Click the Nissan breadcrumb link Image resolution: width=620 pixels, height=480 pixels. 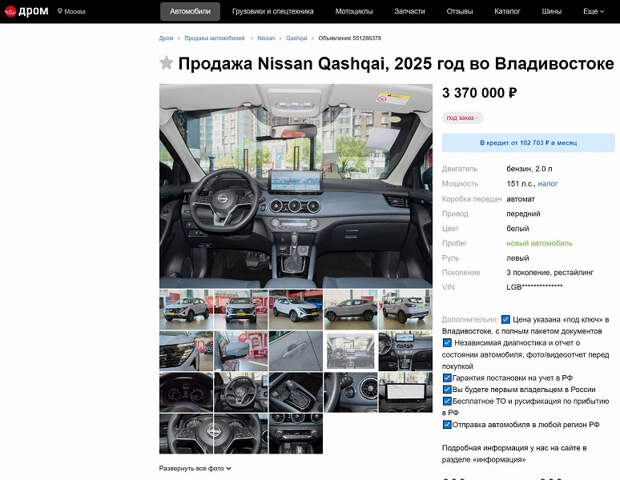coord(266,38)
